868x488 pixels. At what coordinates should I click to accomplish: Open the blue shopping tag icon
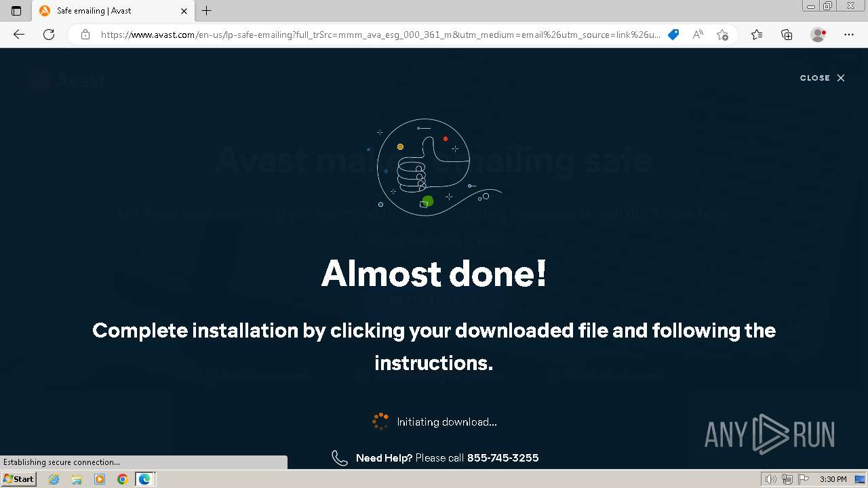tap(673, 35)
